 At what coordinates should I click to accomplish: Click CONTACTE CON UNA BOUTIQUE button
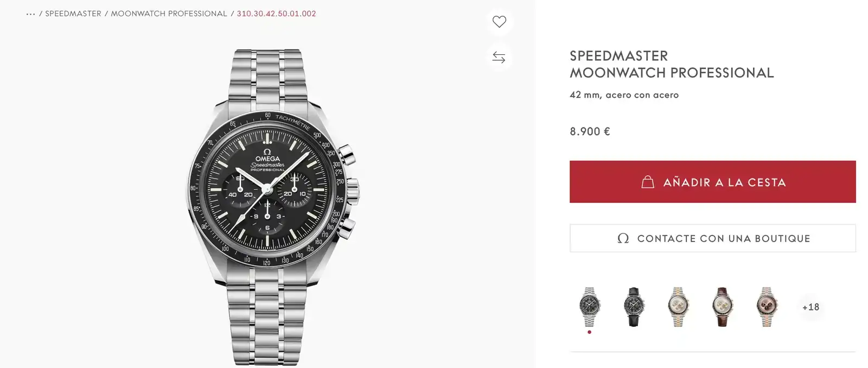point(712,238)
